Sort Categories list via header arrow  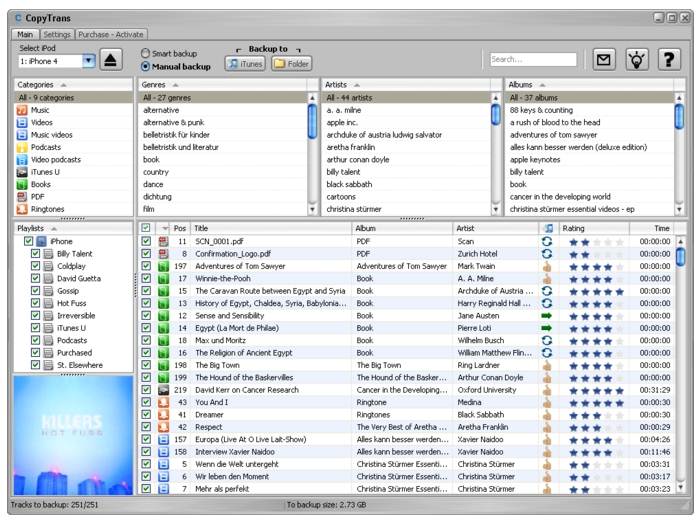pos(63,85)
